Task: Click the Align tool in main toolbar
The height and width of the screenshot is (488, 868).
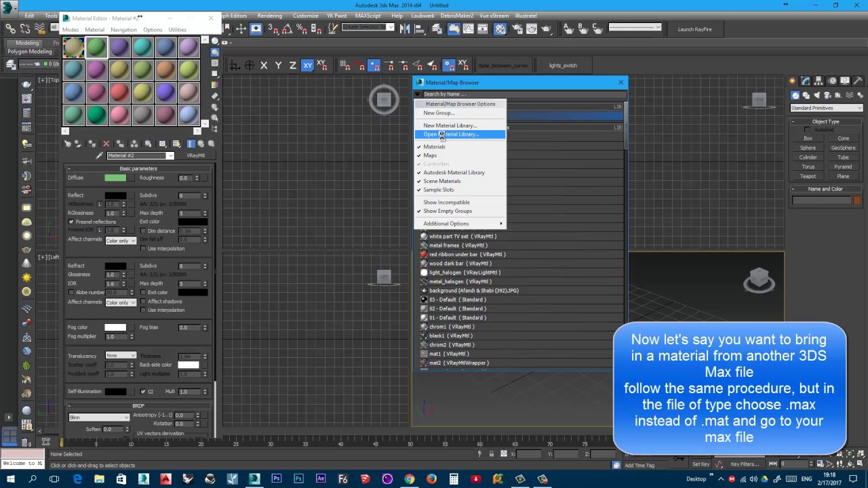Action: tap(421, 28)
